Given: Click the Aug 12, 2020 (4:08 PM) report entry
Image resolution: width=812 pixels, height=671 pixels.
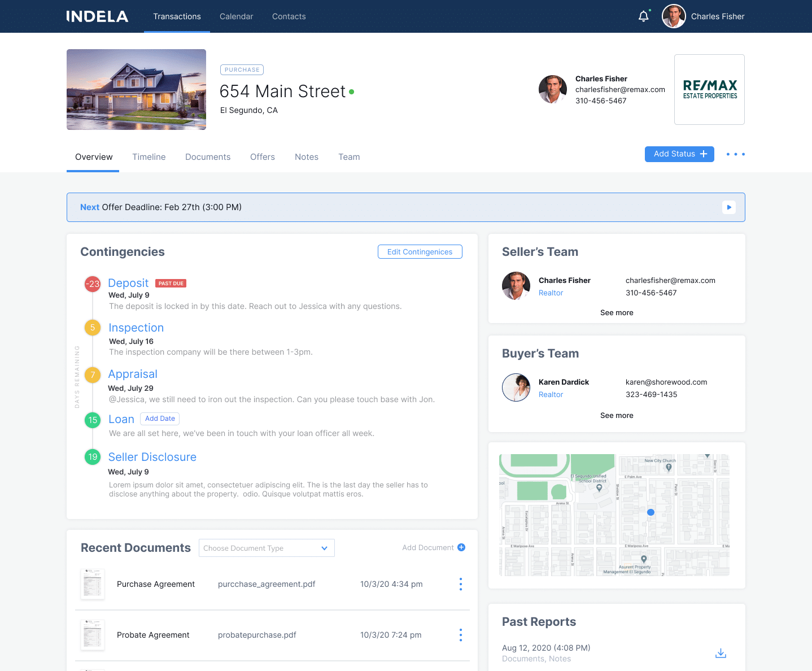Looking at the screenshot, I should (546, 648).
